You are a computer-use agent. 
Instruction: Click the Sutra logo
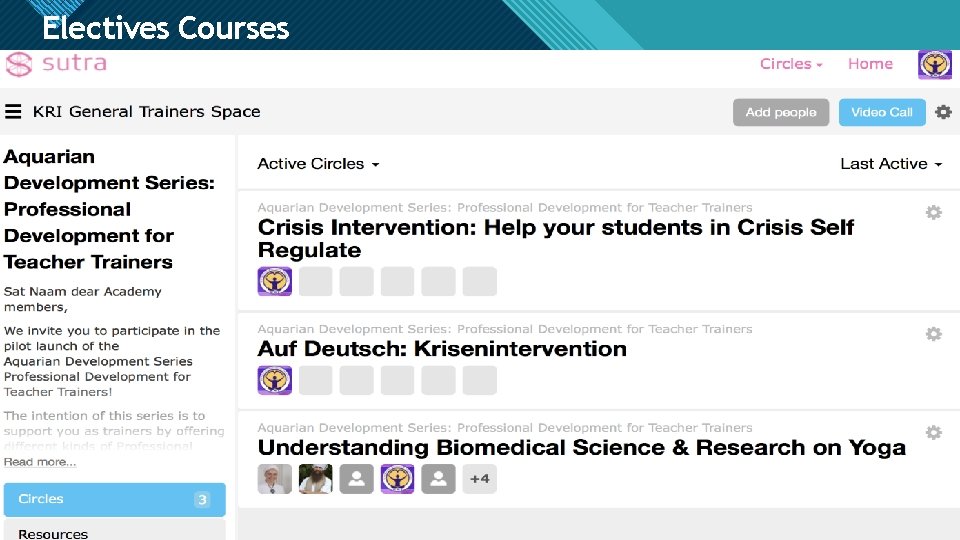[56, 65]
